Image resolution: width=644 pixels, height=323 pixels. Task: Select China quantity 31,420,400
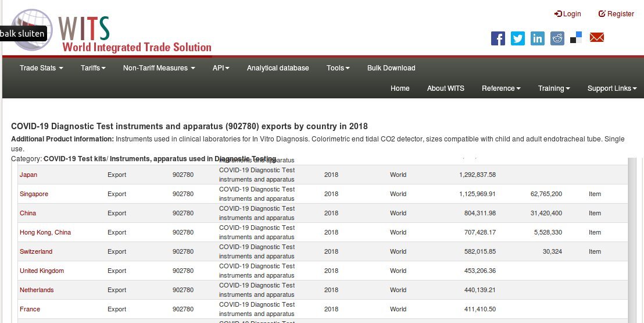pyautogui.click(x=546, y=213)
